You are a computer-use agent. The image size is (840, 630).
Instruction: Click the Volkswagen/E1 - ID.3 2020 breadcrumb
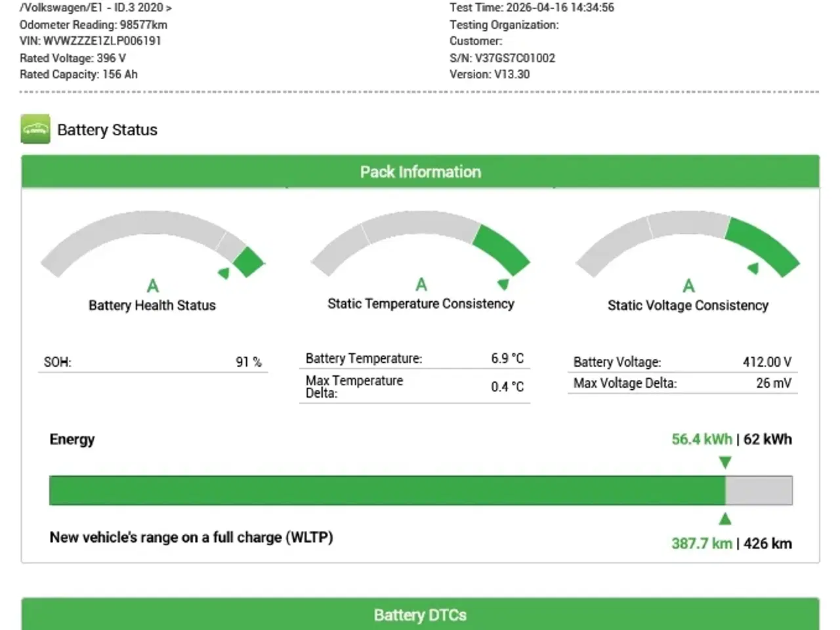pos(96,8)
